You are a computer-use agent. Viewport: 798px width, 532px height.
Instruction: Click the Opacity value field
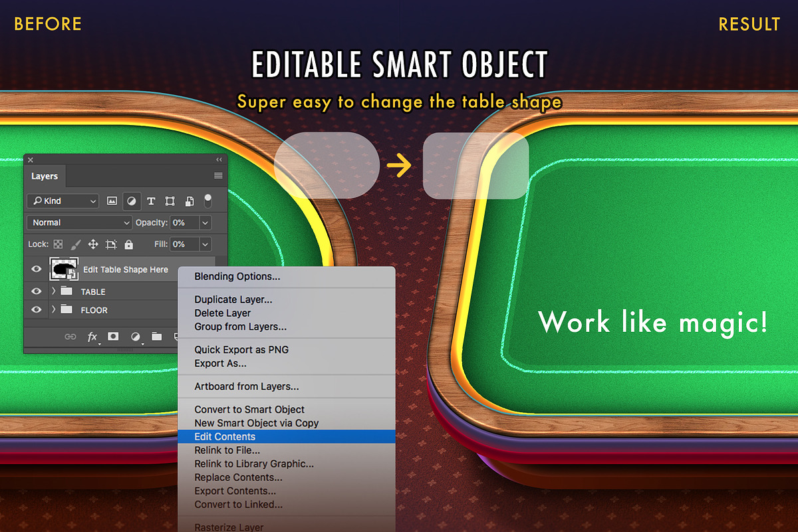coord(184,223)
